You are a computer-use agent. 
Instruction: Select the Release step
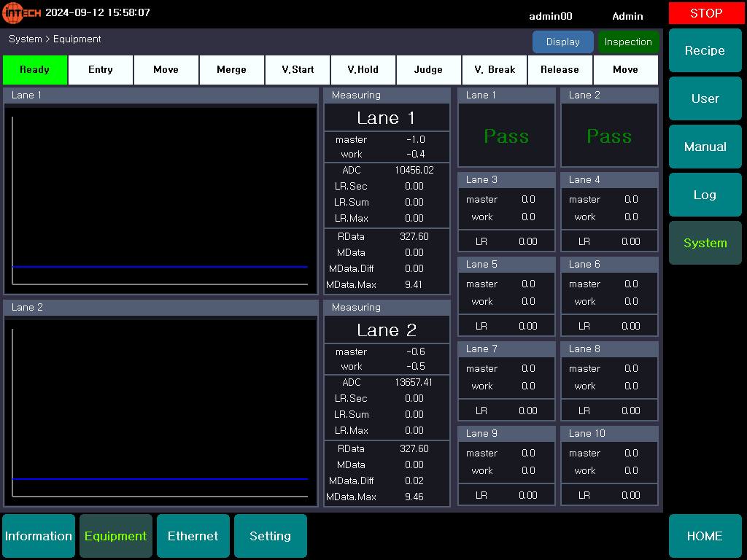click(560, 69)
